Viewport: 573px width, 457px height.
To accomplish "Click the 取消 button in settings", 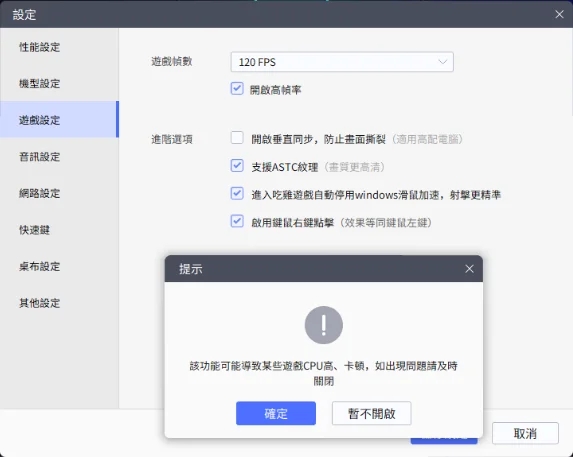I will (525, 434).
